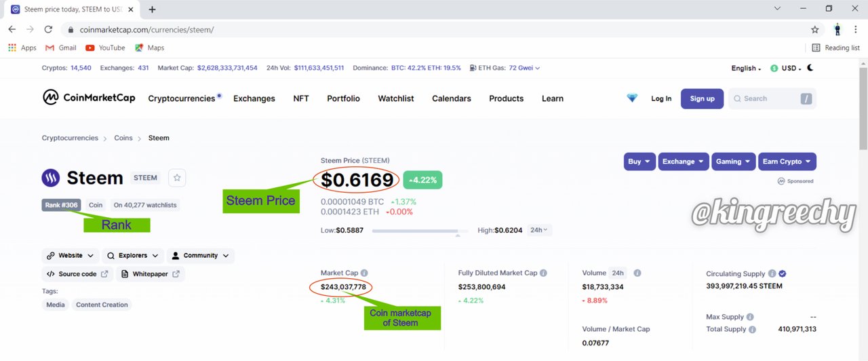The width and height of the screenshot is (868, 361).
Task: Click the Log In button
Action: (661, 98)
